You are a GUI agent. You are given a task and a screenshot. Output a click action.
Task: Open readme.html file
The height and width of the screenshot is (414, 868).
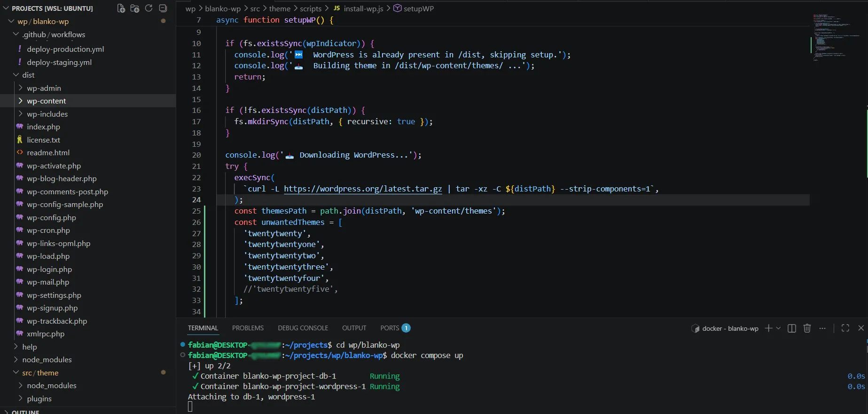click(48, 152)
